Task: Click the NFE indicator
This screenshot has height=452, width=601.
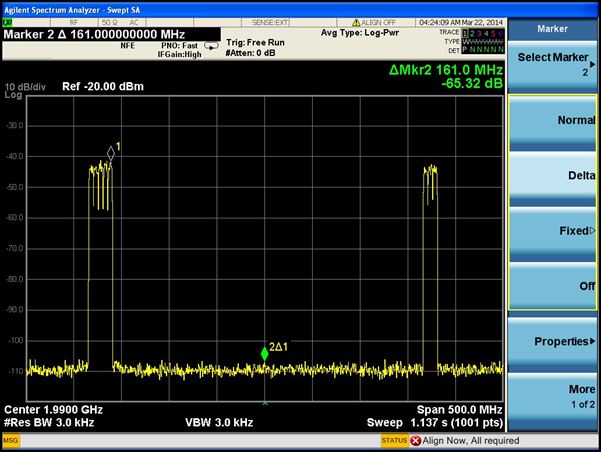Action: pyautogui.click(x=128, y=46)
